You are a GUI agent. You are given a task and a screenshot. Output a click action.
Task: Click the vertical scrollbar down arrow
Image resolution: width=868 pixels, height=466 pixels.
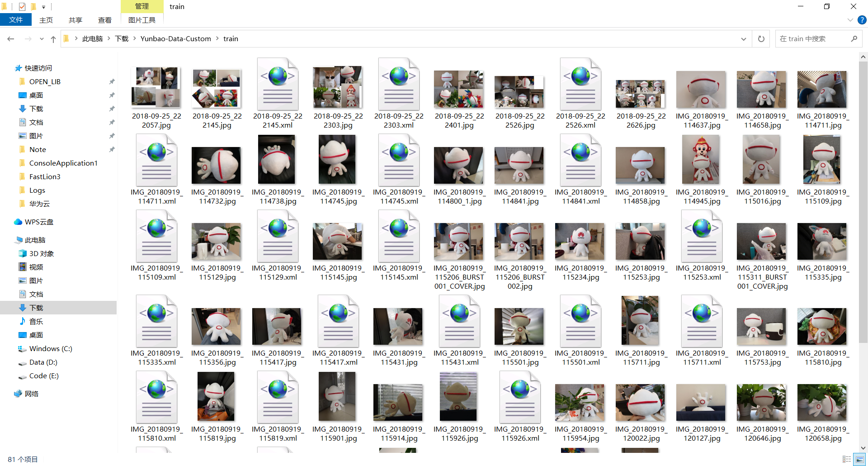[x=863, y=448]
